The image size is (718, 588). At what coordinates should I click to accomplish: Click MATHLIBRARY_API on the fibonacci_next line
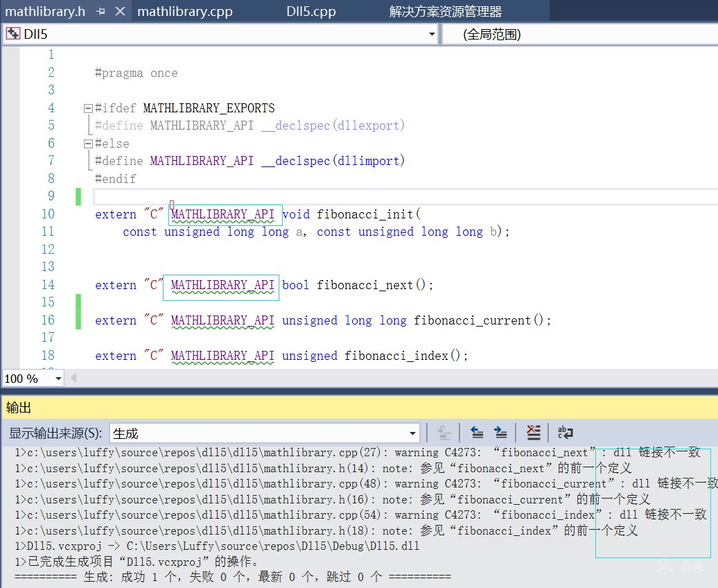pos(222,286)
